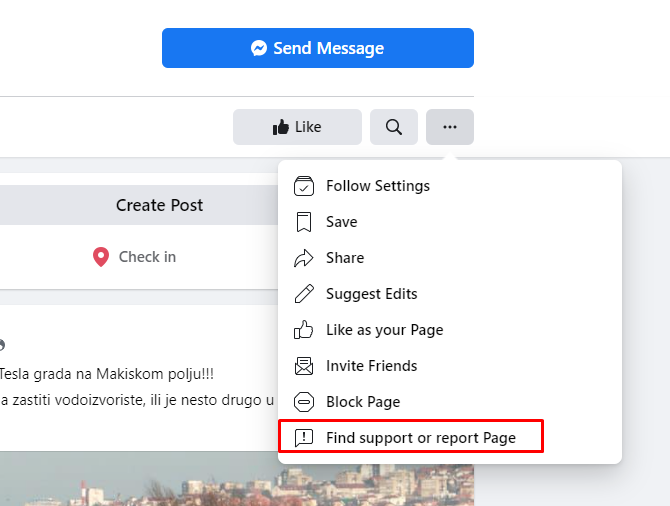Click the Follow Settings icon
The width and height of the screenshot is (670, 506).
point(304,186)
